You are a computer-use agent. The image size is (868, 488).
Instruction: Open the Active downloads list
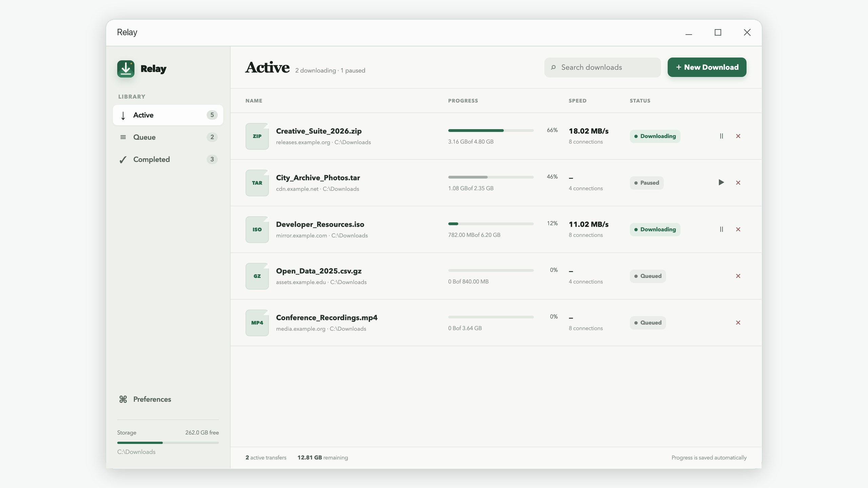[x=168, y=115]
